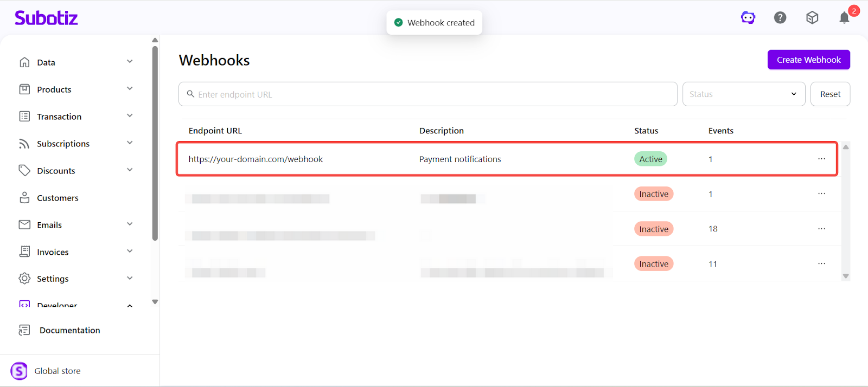Click the https://your-domain.com/webhook endpoint row

pyautogui.click(x=256, y=159)
